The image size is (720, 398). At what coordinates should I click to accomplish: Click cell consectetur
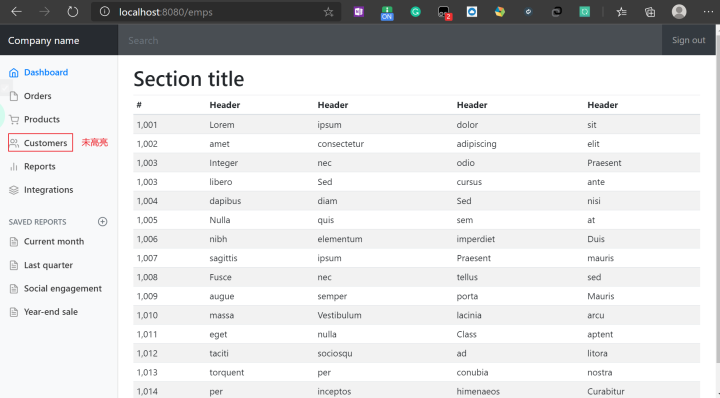[341, 144]
